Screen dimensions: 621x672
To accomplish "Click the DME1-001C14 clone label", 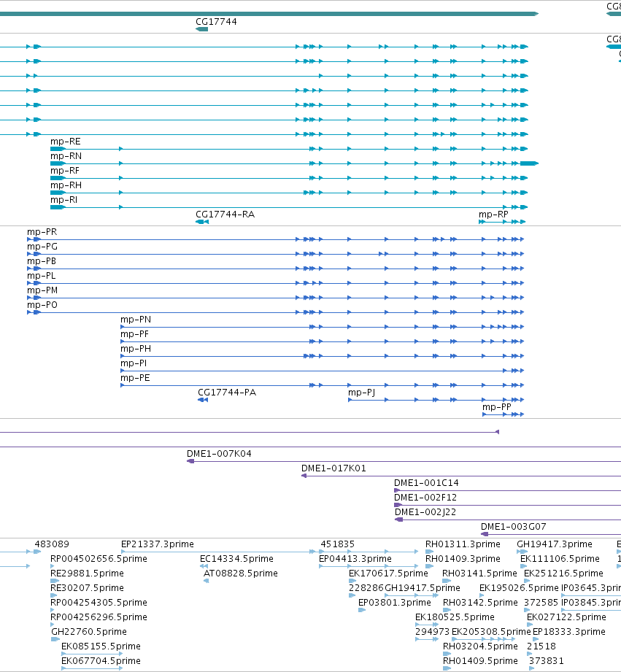I will [426, 482].
